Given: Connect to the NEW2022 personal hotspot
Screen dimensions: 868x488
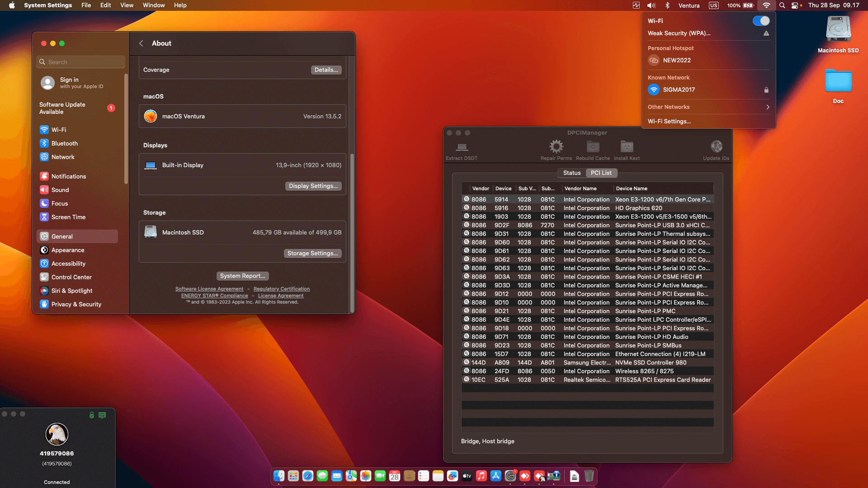Looking at the screenshot, I should pyautogui.click(x=676, y=60).
